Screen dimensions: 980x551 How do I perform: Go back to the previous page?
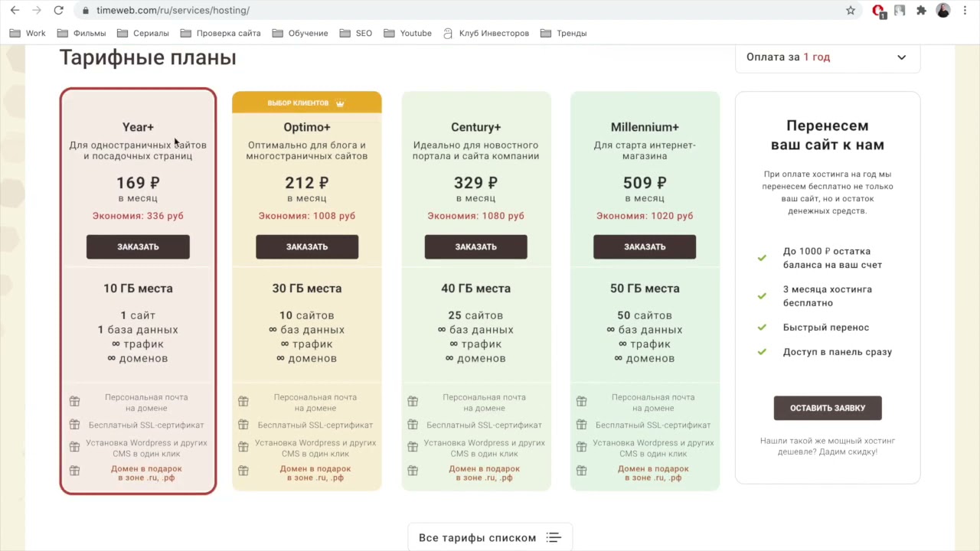[15, 11]
